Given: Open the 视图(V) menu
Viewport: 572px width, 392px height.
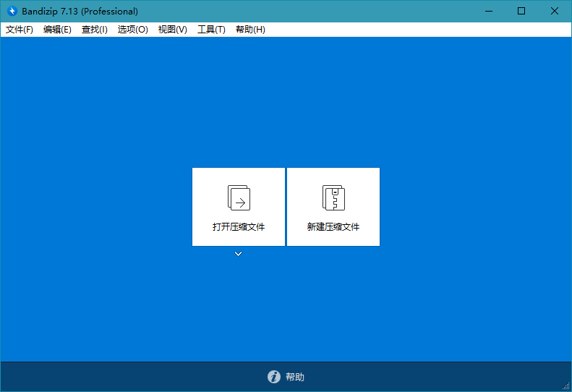Looking at the screenshot, I should click(172, 30).
